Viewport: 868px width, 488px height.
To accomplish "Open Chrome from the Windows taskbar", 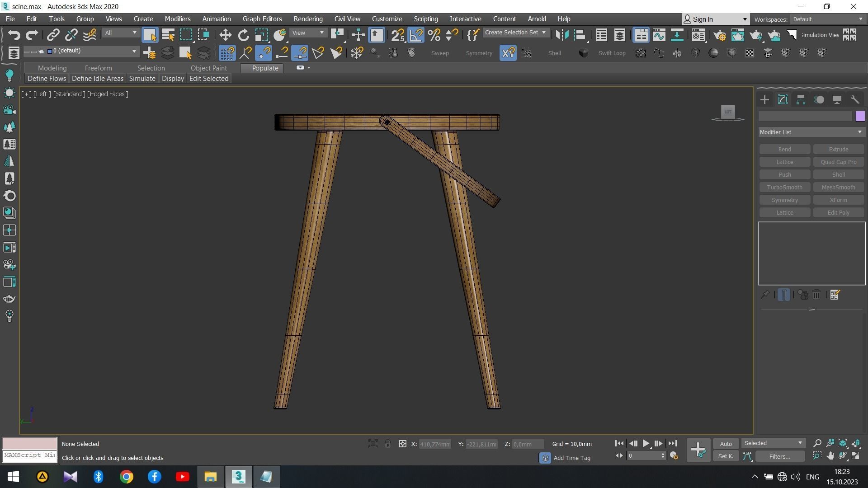I will (x=127, y=477).
